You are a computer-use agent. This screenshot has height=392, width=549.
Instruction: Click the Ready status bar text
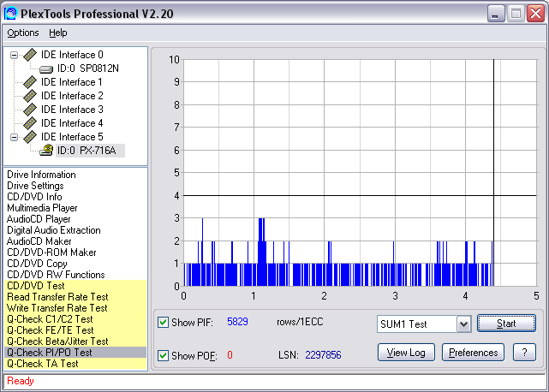21,381
